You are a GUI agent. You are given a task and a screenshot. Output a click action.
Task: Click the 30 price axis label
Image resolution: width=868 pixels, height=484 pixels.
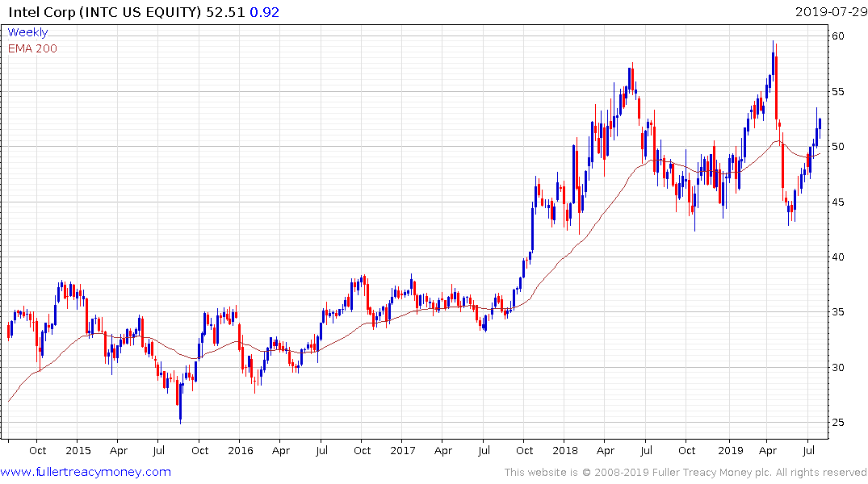pos(837,367)
